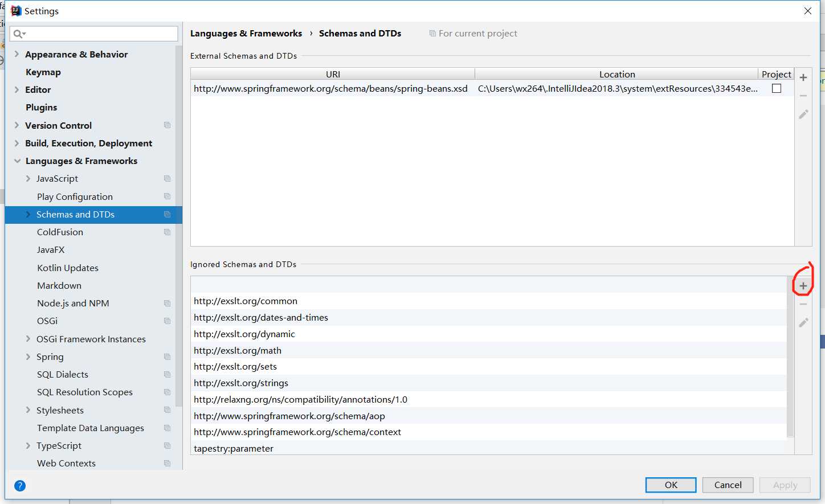825x504 pixels.
Task: Click project-level icon beside Schemas and DTDs
Action: tap(167, 214)
